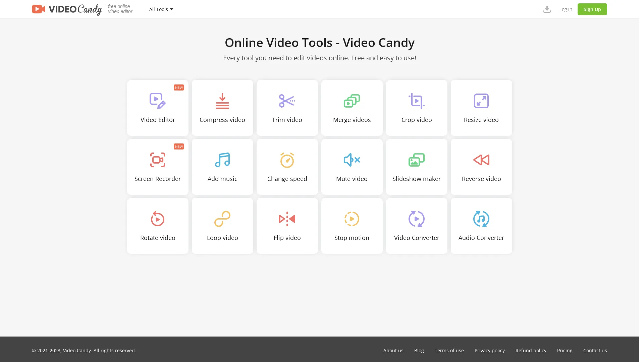The width and height of the screenshot is (644, 362).
Task: Open the downloads tray icon in header
Action: 547,9
